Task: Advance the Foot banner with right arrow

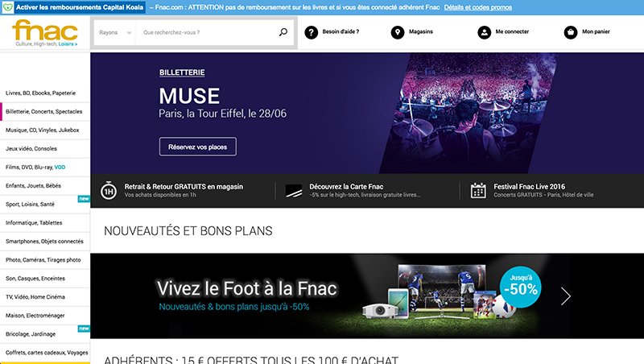Action: [566, 296]
